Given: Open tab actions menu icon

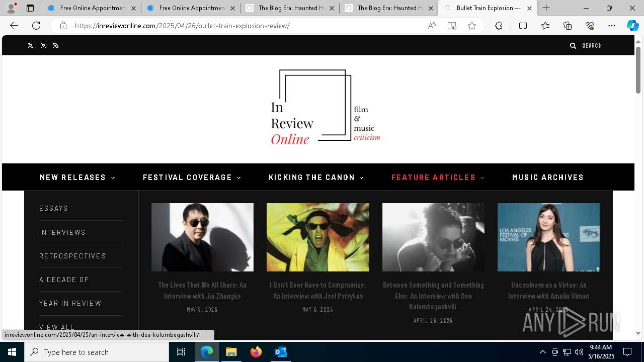Looking at the screenshot, I should [x=30, y=8].
